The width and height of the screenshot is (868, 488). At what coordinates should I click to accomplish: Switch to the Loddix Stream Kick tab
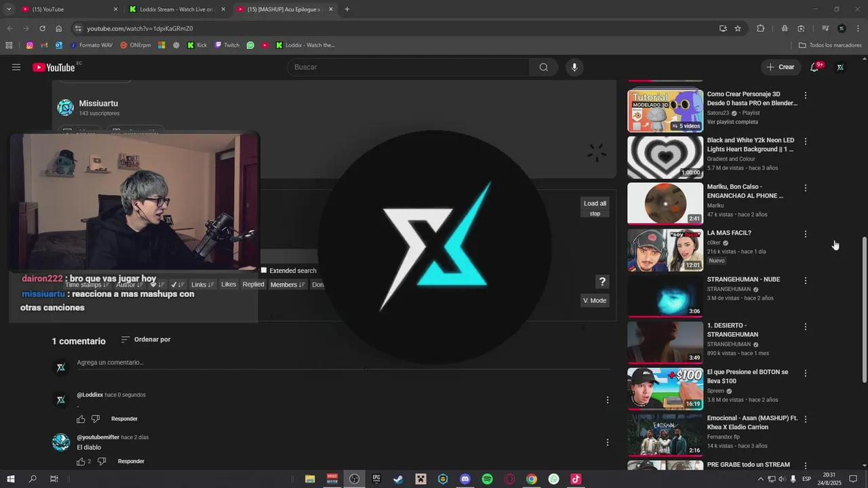point(178,9)
